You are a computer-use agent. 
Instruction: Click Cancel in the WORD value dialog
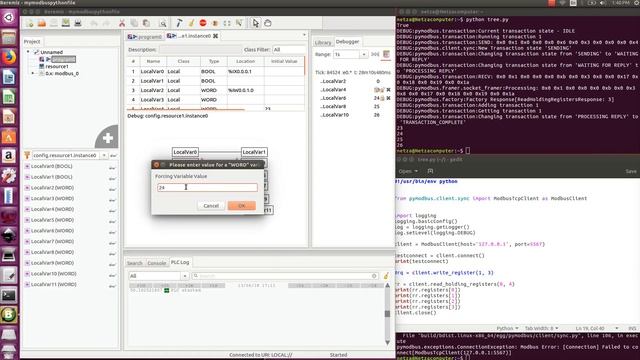pyautogui.click(x=211, y=206)
